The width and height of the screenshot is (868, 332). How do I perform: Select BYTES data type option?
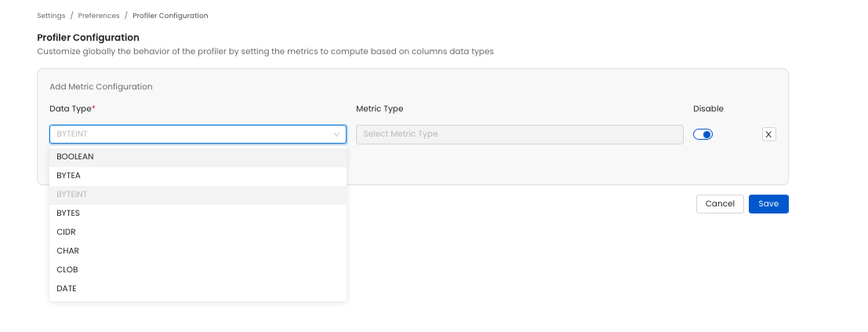pos(68,213)
